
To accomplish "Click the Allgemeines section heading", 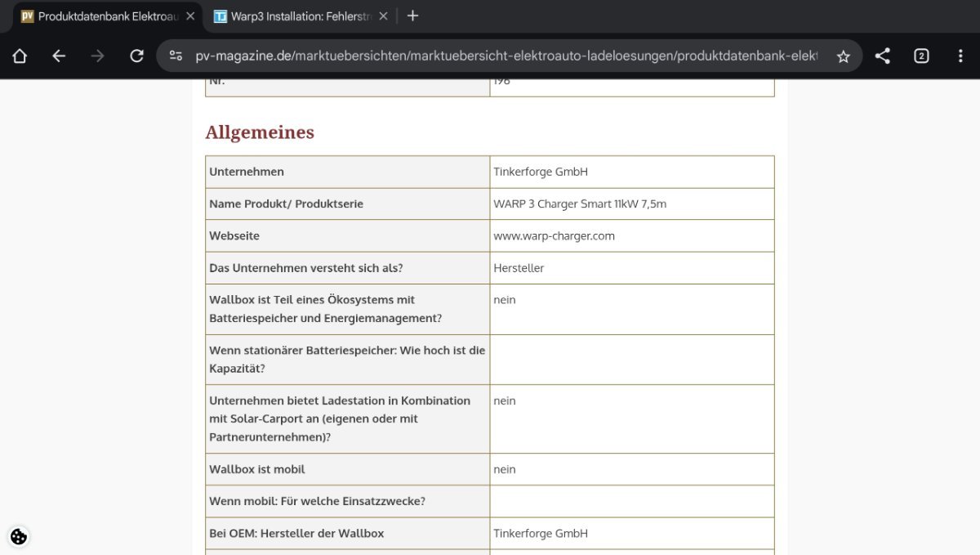I will pyautogui.click(x=260, y=132).
